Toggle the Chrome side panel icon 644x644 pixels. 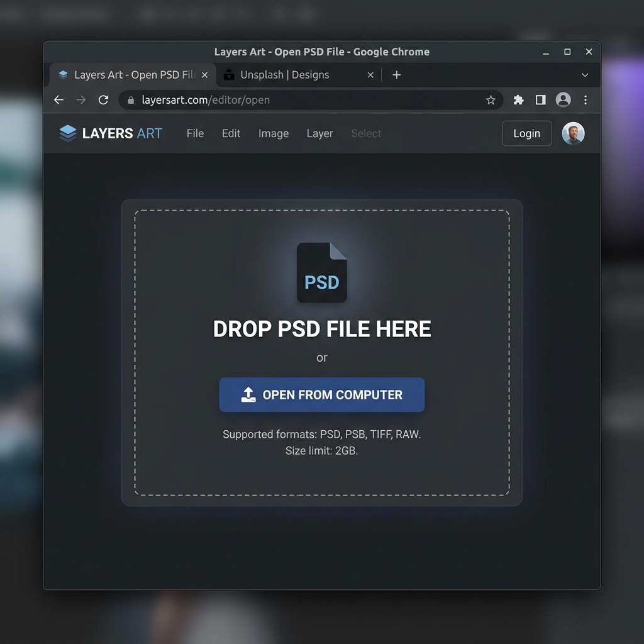(x=540, y=100)
